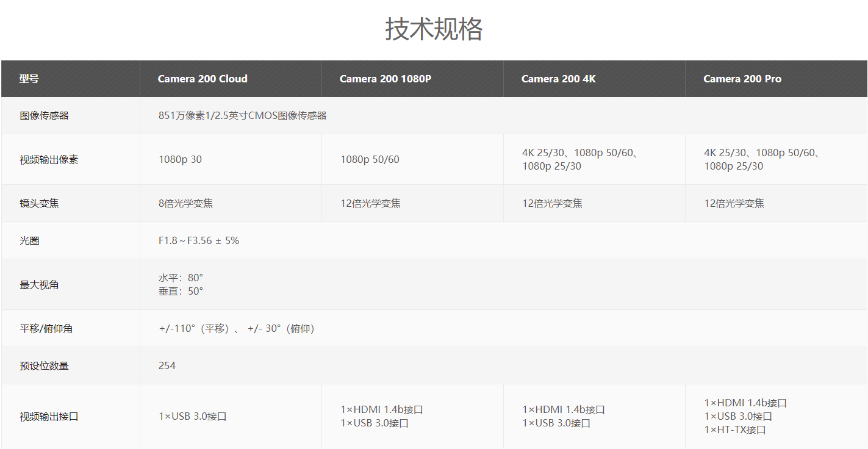This screenshot has height=449, width=868.
Task: Select the F1.8～F3.56 aperture value
Action: point(199,241)
